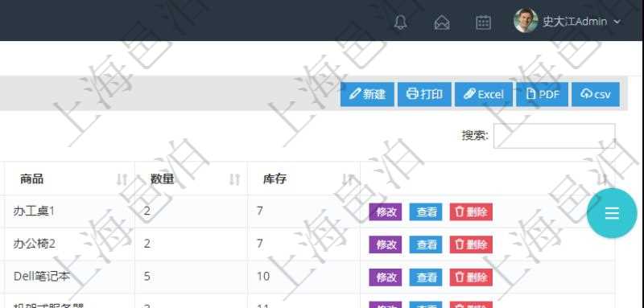Select quantity cell 5 in Dell笔记本 row
Viewport: 644px width, 308px height.
click(x=191, y=277)
